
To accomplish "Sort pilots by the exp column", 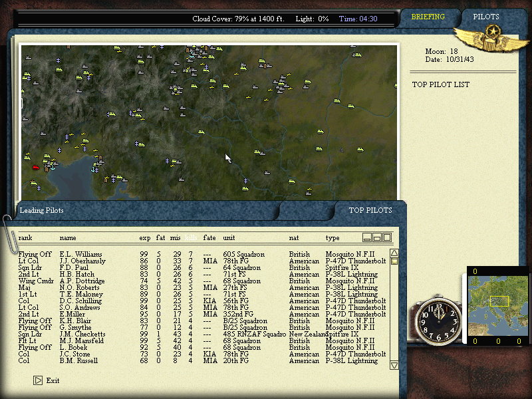I will click(x=145, y=238).
